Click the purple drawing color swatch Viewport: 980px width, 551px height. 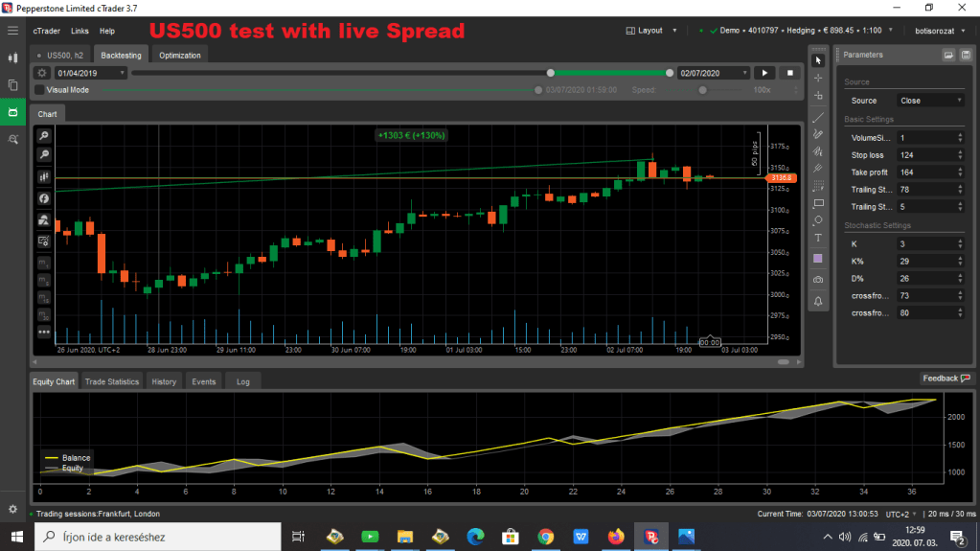pyautogui.click(x=818, y=258)
